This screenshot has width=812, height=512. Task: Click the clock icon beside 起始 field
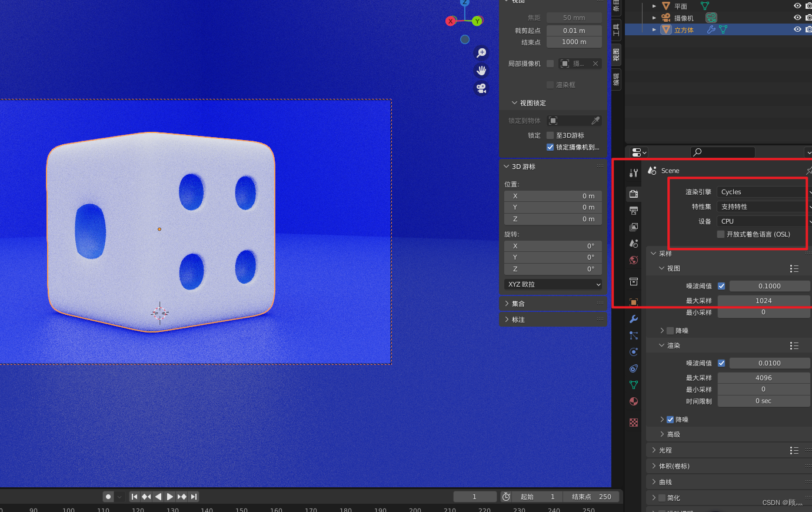pyautogui.click(x=506, y=497)
